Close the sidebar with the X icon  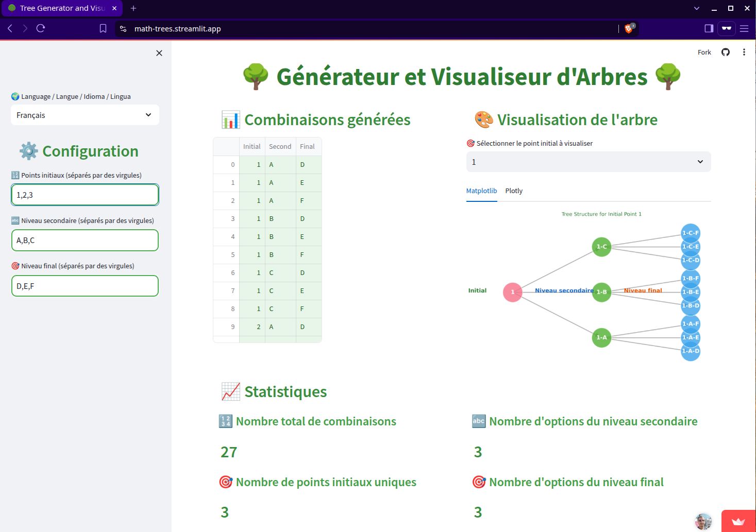(159, 53)
